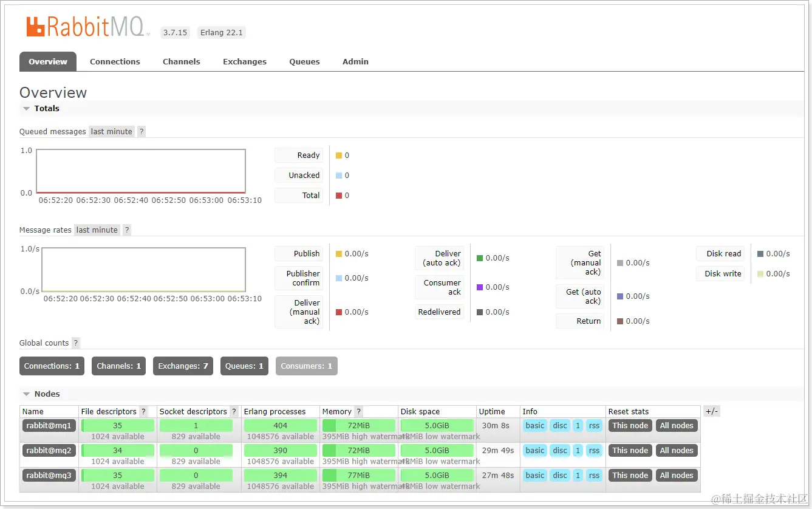
Task: Click the 'rss' info badge for rabbit@mq1
Action: click(x=594, y=425)
